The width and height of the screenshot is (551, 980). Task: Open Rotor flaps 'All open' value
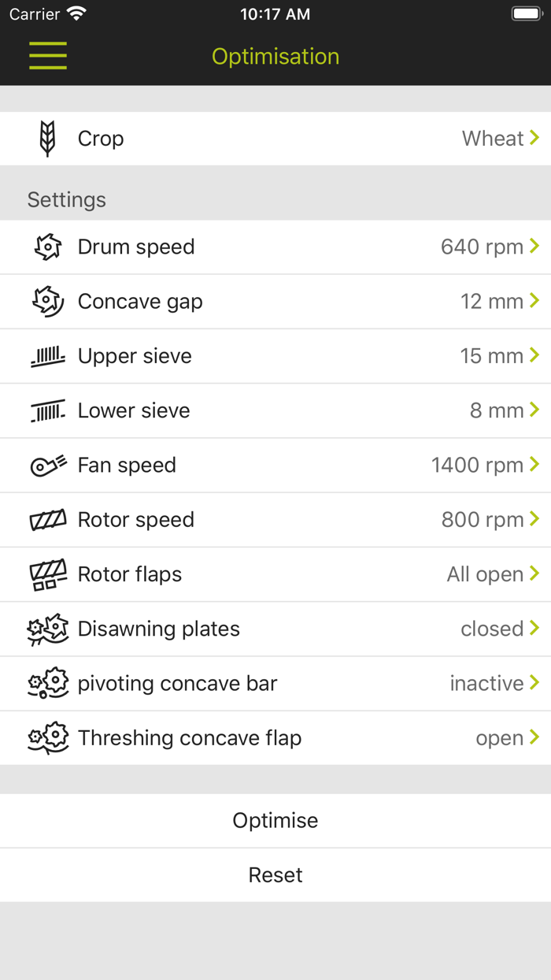[x=486, y=574]
